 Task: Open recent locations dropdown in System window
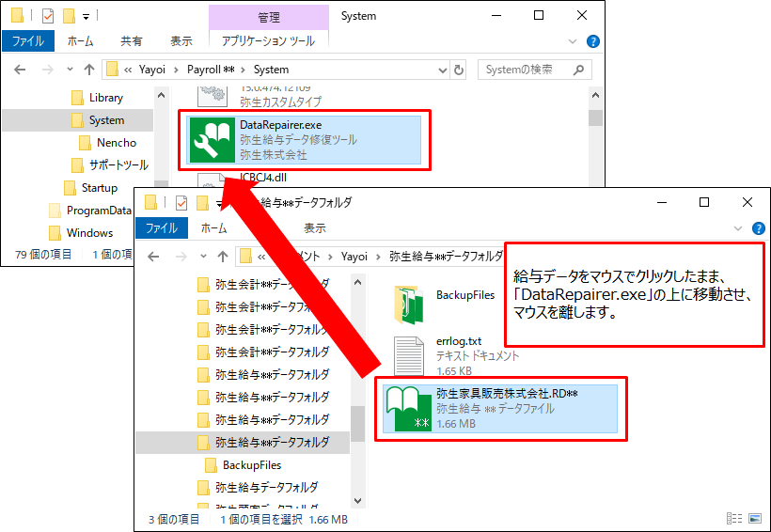coord(70,70)
